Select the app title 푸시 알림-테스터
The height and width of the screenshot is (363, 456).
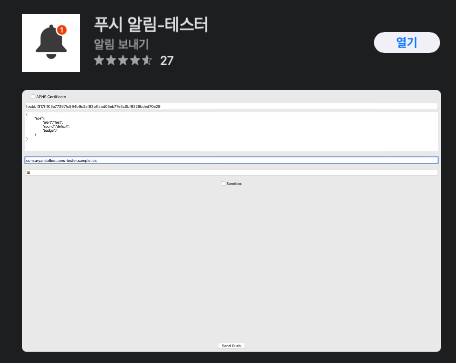(x=151, y=24)
